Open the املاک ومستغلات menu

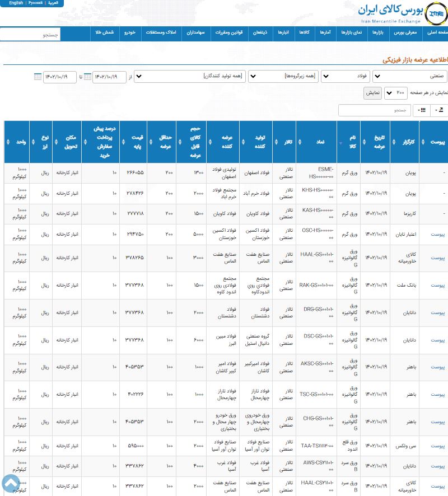161,32
